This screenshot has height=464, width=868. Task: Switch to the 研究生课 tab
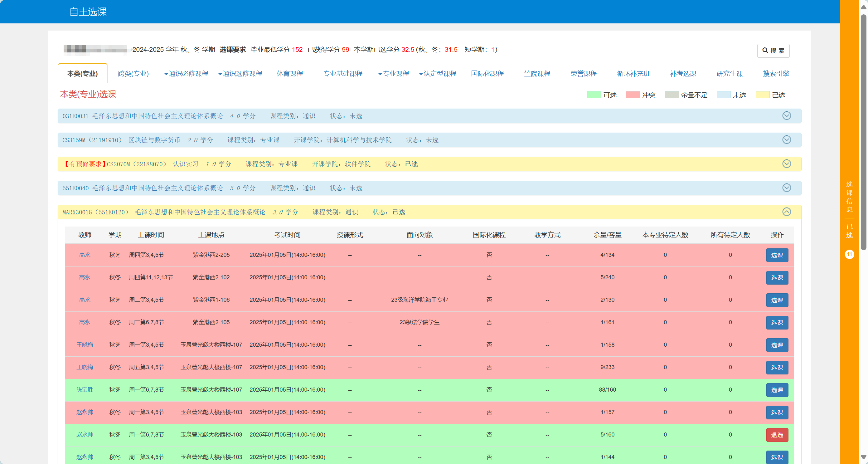tap(730, 74)
